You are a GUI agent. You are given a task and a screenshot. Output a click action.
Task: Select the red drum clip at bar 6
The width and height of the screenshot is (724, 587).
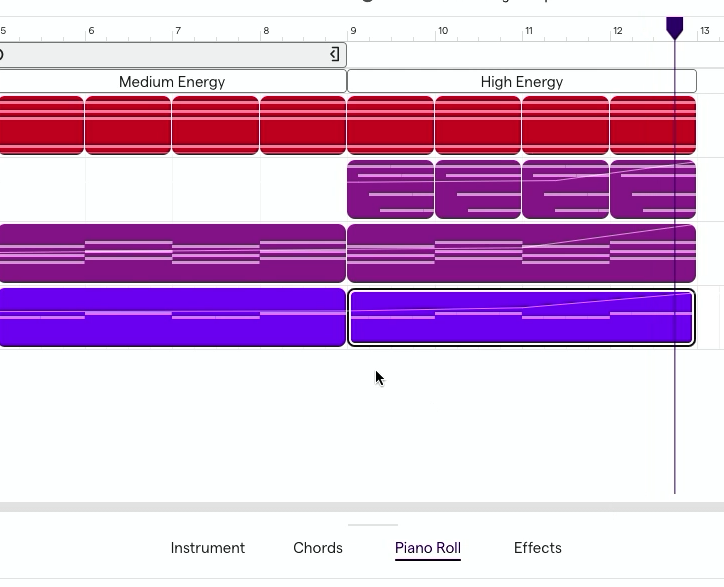[128, 125]
